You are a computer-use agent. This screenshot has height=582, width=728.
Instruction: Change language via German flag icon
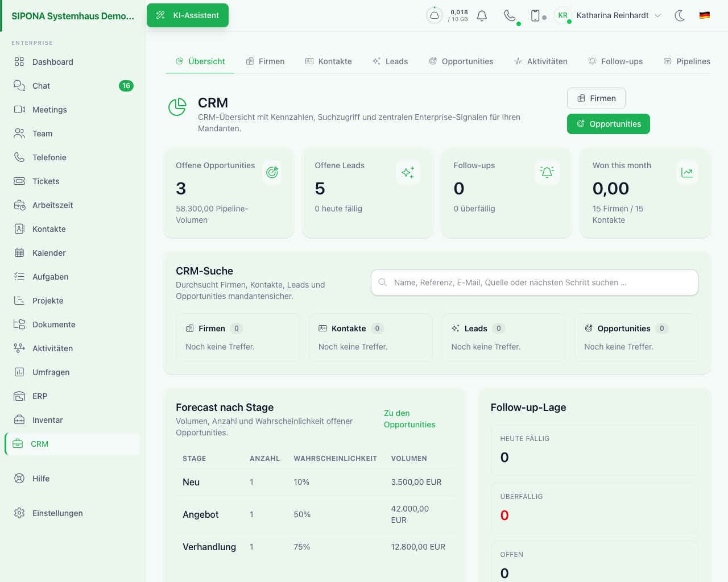705,15
